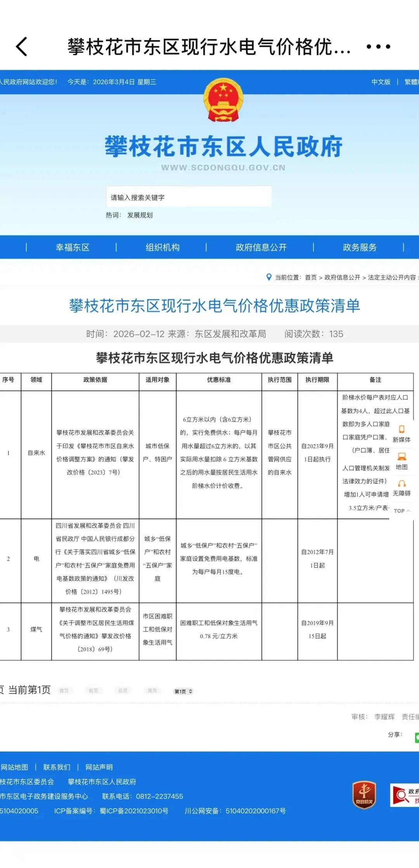Open the 网站声明 footer link
Screen dimensions: 419x868
click(x=99, y=767)
